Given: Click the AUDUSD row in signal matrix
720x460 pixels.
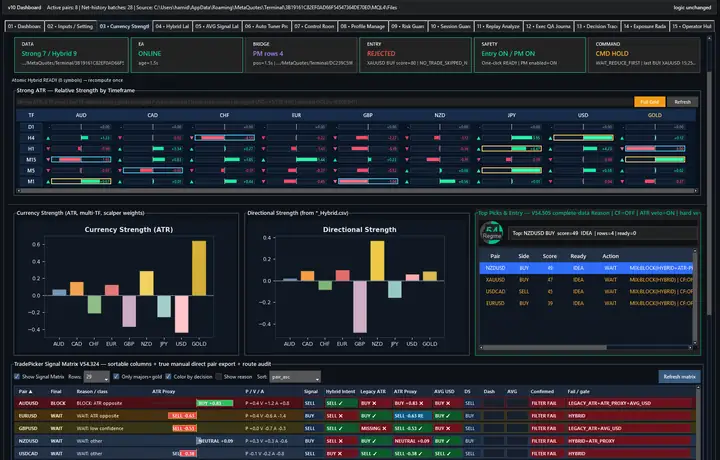Looking at the screenshot, I should click(x=354, y=403).
